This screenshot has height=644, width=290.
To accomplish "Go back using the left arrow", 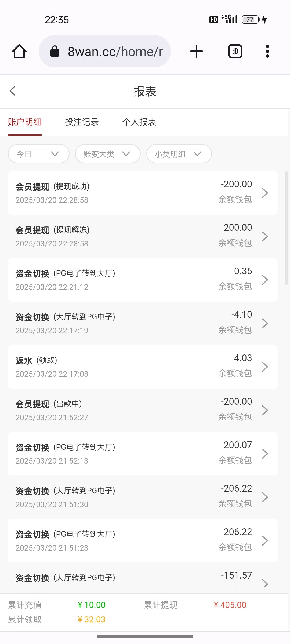I will 13,91.
